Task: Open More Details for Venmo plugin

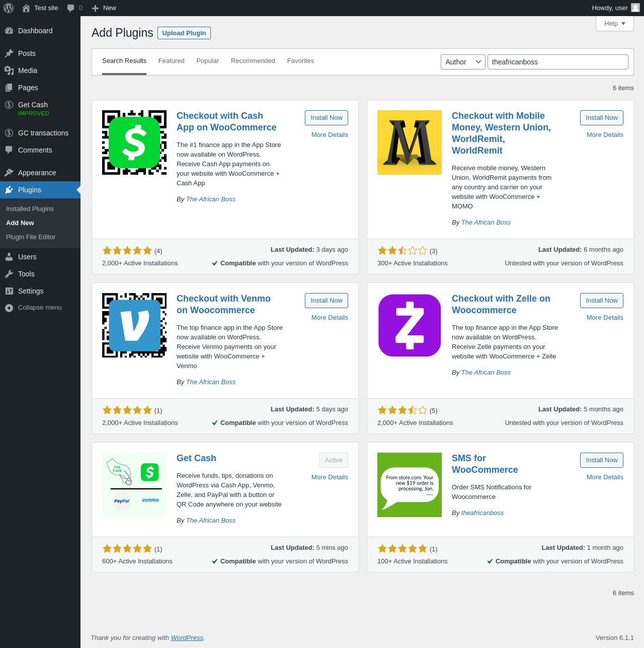Action: (330, 318)
